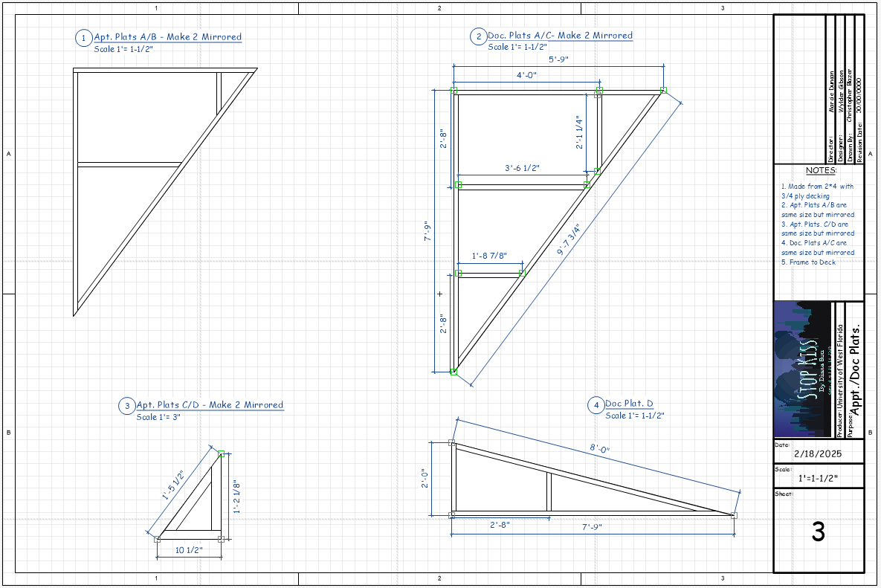Click the "NOTES:" heading

[x=821, y=171]
